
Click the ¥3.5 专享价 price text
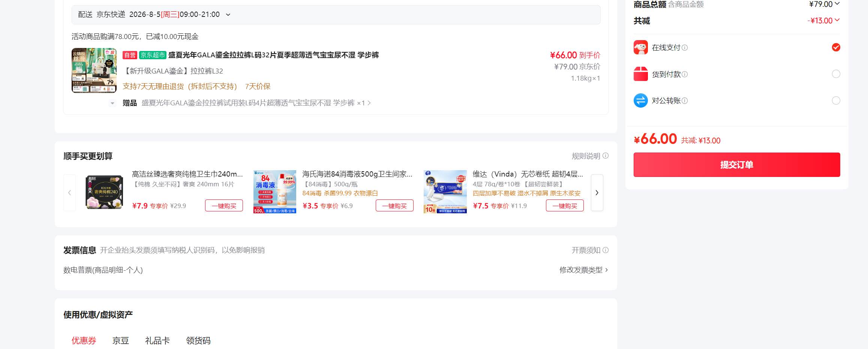321,206
